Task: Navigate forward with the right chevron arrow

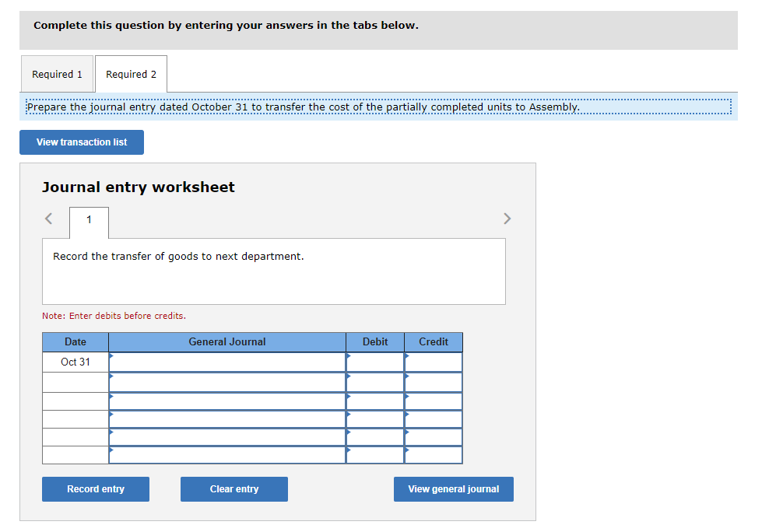Action: pos(507,219)
